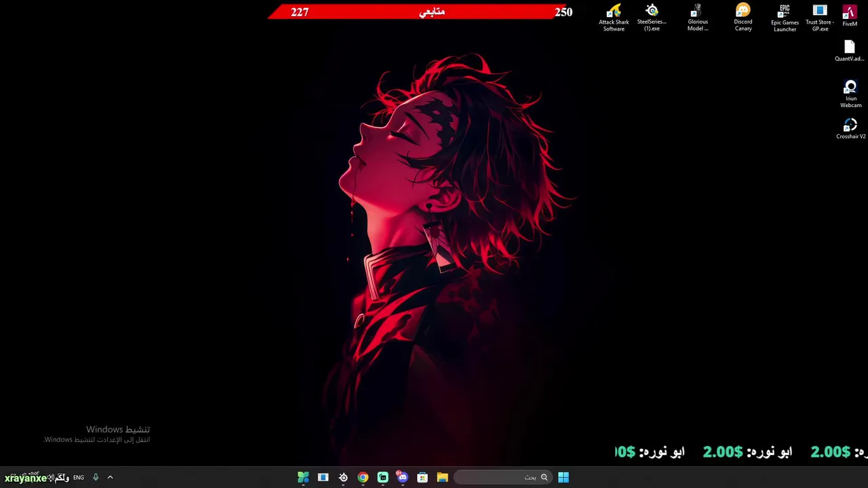Open SteelSeries taskbar icon
Image resolution: width=868 pixels, height=488 pixels.
tap(343, 477)
